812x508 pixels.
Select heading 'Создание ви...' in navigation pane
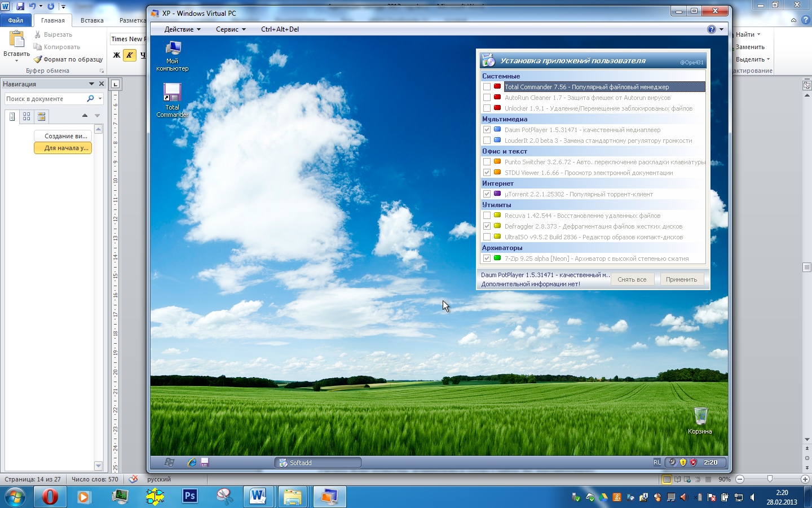pyautogui.click(x=63, y=136)
